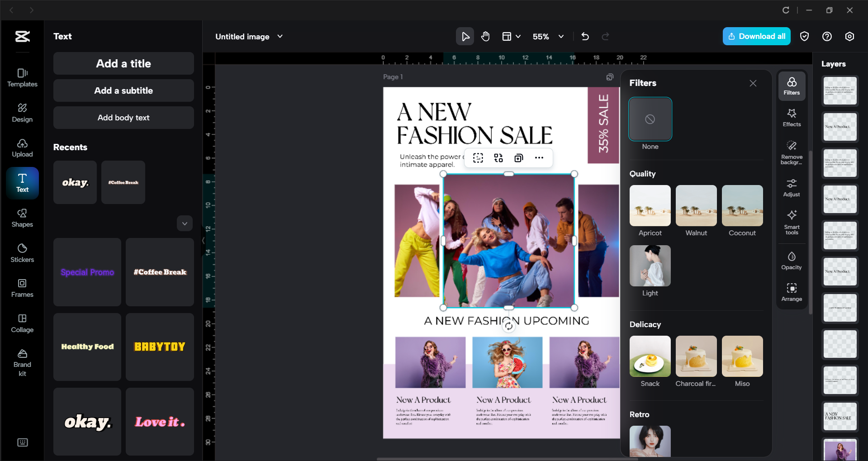Open the Stickers panel
The height and width of the screenshot is (461, 868).
click(22, 253)
